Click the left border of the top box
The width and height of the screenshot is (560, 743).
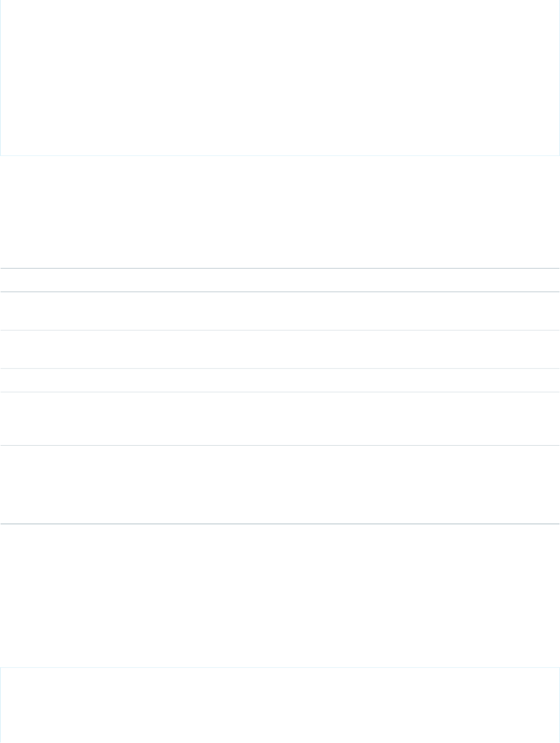click(0, 77)
